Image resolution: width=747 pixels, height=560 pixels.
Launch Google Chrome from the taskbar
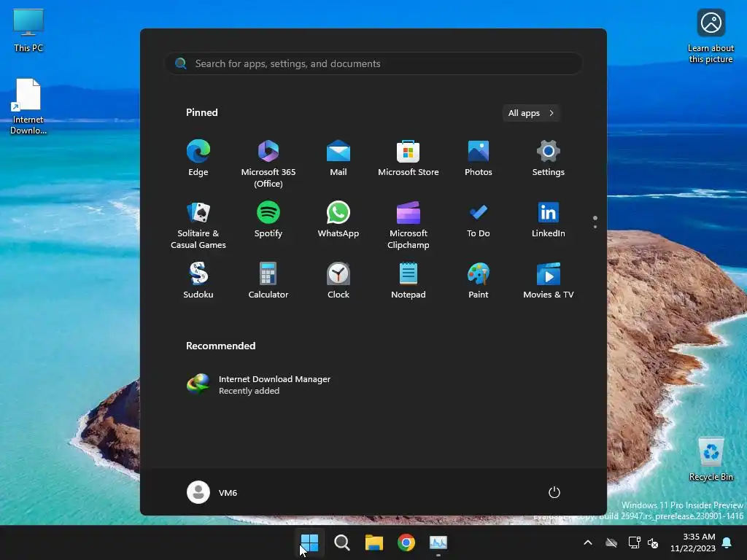[406, 542]
